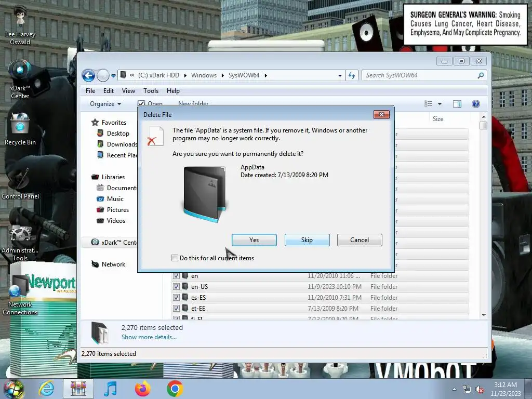Screen dimensions: 532x399
Task: Click the en-US folder name
Action: [x=199, y=287]
